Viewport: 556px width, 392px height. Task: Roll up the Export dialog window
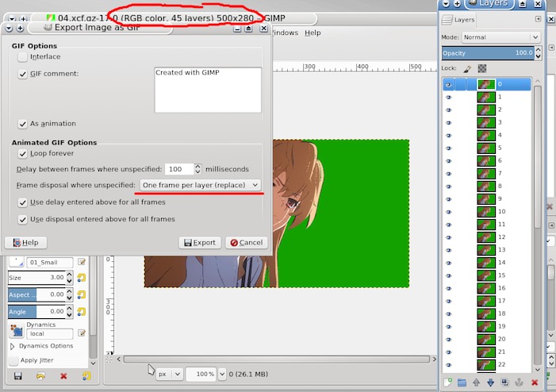(x=248, y=29)
